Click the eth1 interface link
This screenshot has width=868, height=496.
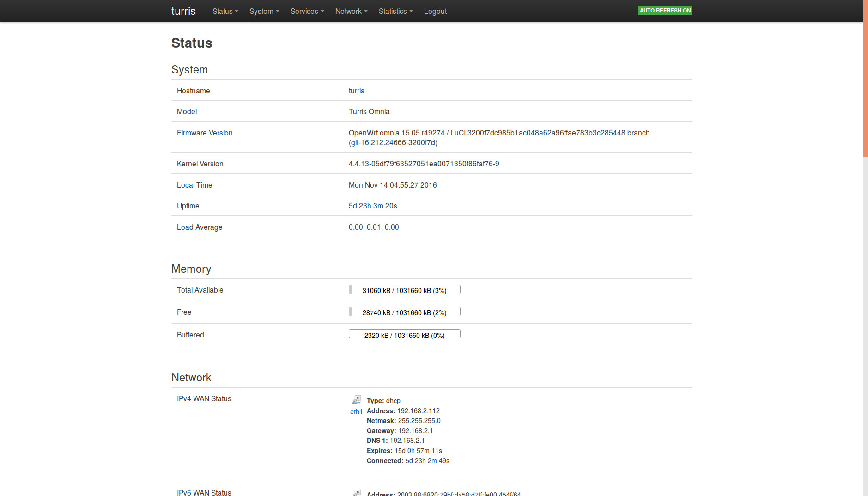click(x=356, y=411)
